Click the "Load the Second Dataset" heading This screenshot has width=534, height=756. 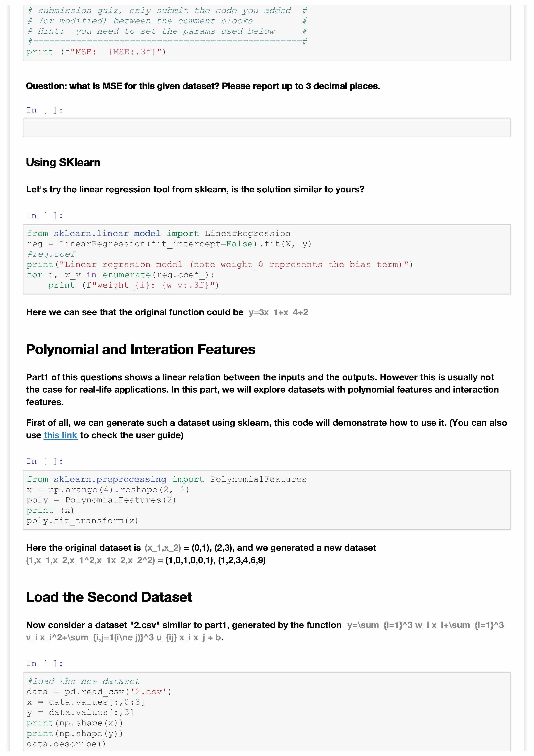[x=109, y=597]
